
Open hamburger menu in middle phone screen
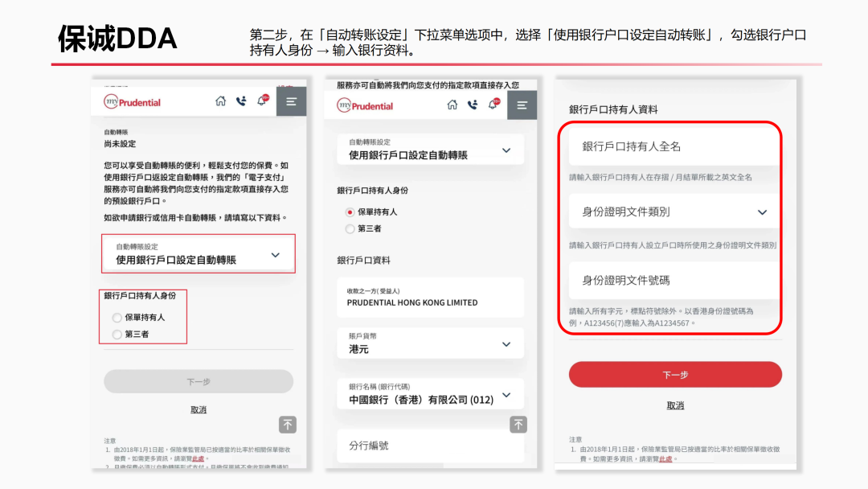(x=522, y=105)
